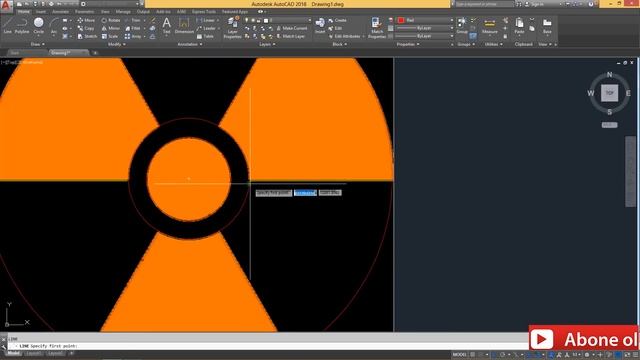Image resolution: width=640 pixels, height=360 pixels.
Task: Open the first ByLayer lineweight dropdown
Action: click(424, 28)
